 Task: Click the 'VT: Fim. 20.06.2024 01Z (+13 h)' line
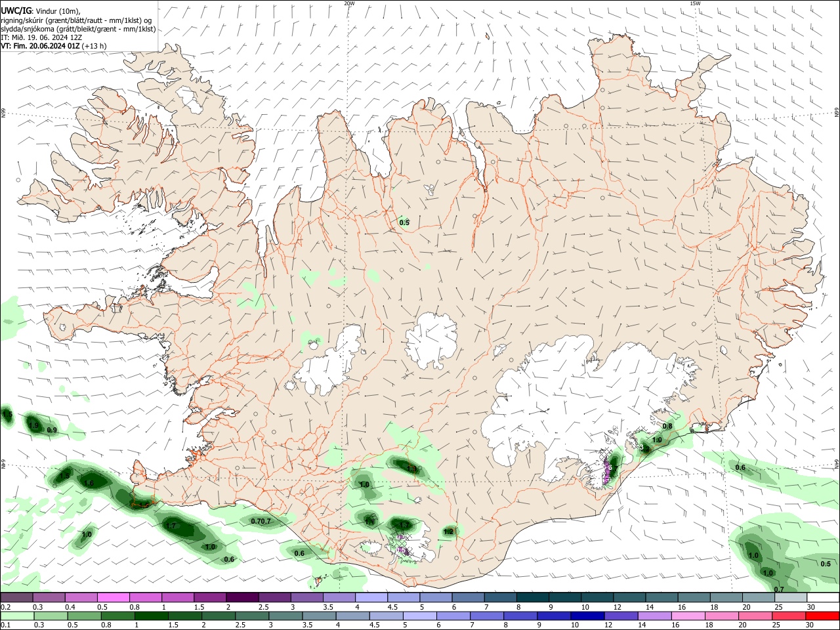[54, 46]
